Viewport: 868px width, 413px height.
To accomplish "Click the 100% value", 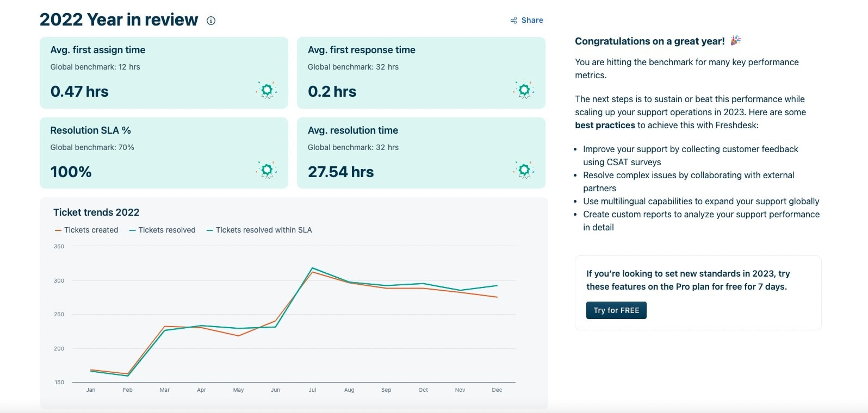I will click(x=71, y=172).
